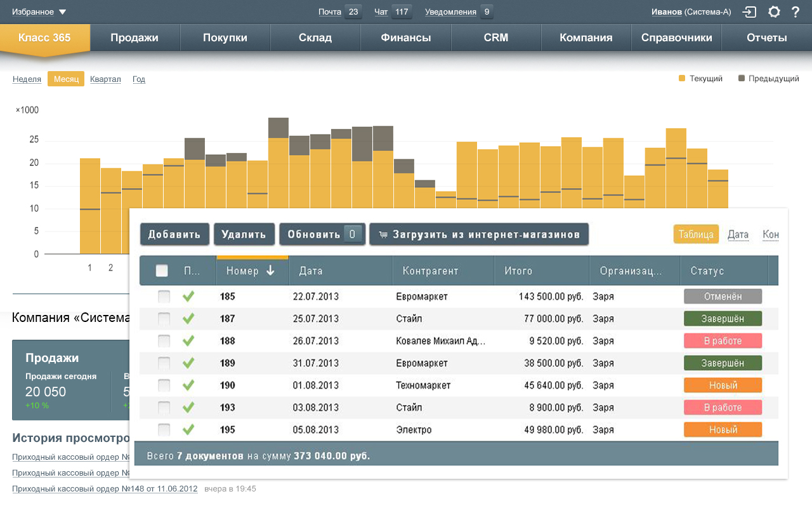This screenshot has height=508, width=812.
Task: Click green checkmark in row 190
Action: pyautogui.click(x=188, y=385)
